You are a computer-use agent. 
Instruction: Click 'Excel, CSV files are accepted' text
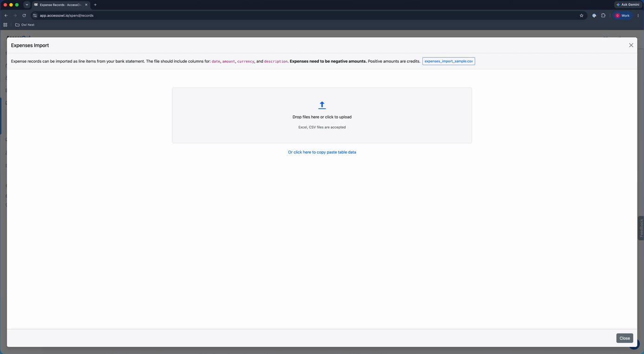point(322,127)
